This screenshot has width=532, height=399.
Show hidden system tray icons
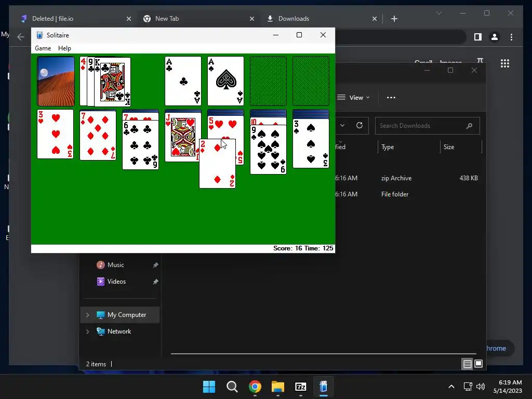[x=451, y=387]
